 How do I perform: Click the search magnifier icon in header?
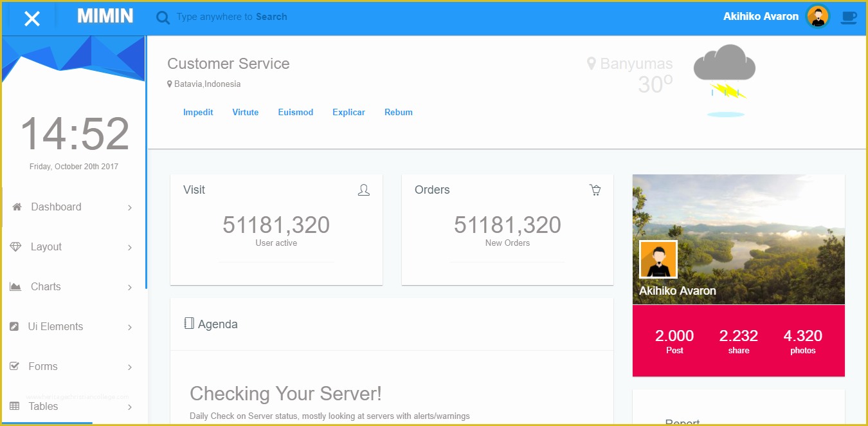coord(162,17)
